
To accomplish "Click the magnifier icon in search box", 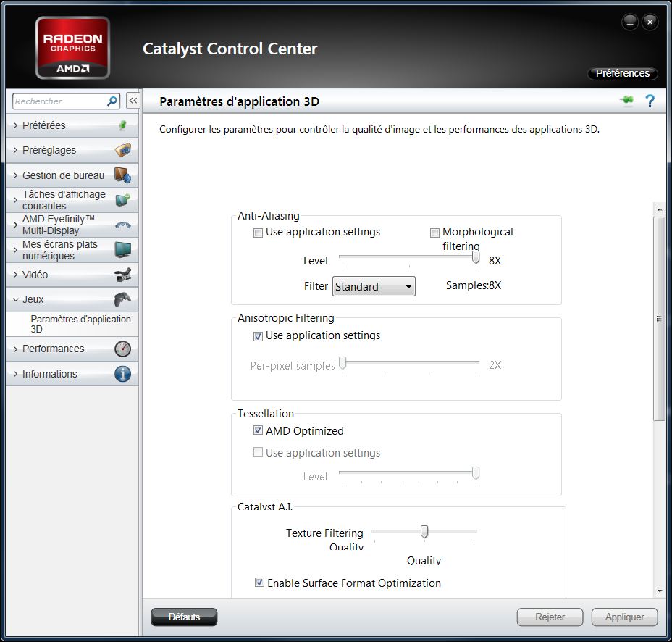I will (112, 101).
